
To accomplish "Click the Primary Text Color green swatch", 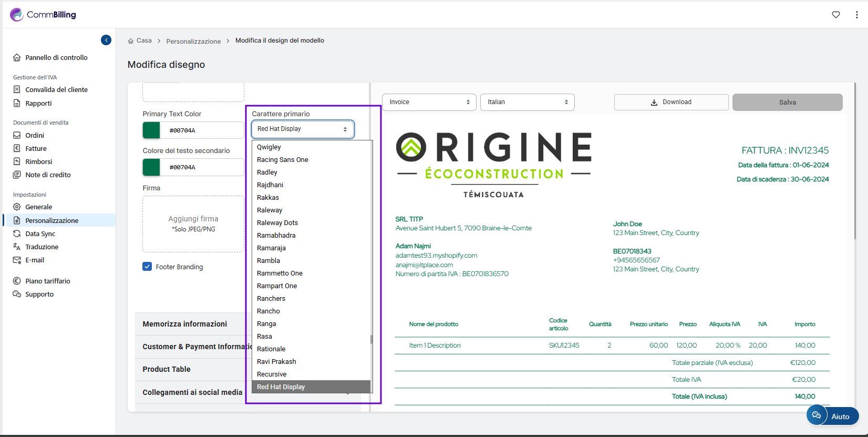I will [151, 130].
